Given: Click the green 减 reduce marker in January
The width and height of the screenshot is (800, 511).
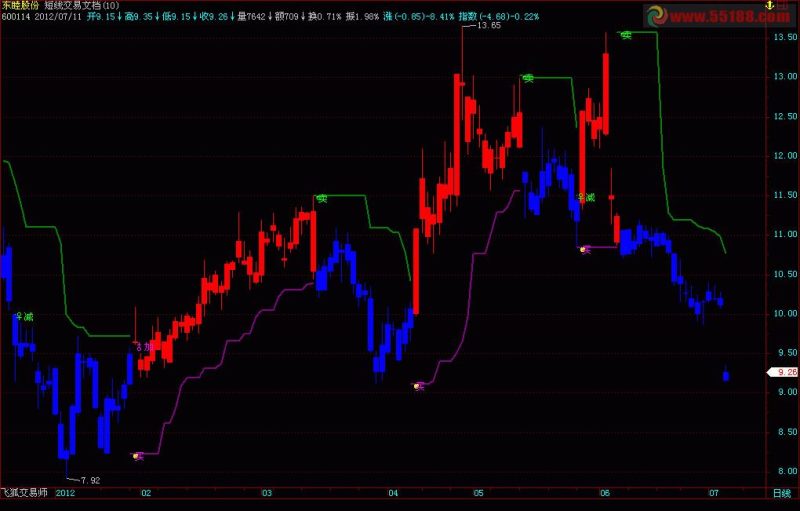Looking at the screenshot, I should point(25,317).
